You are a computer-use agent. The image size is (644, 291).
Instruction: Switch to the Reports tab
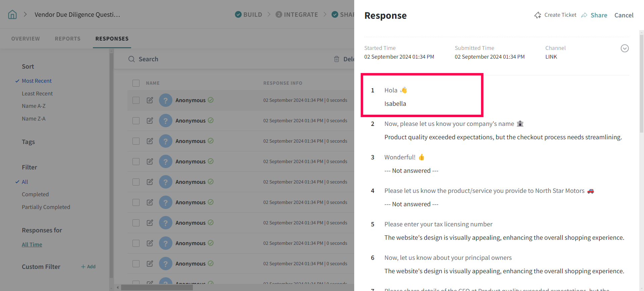pos(67,39)
